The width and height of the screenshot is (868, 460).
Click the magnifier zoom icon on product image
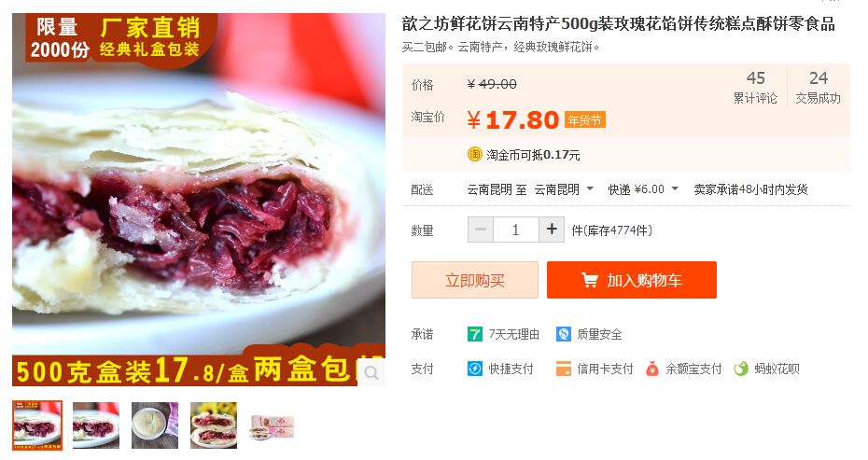pyautogui.click(x=371, y=372)
